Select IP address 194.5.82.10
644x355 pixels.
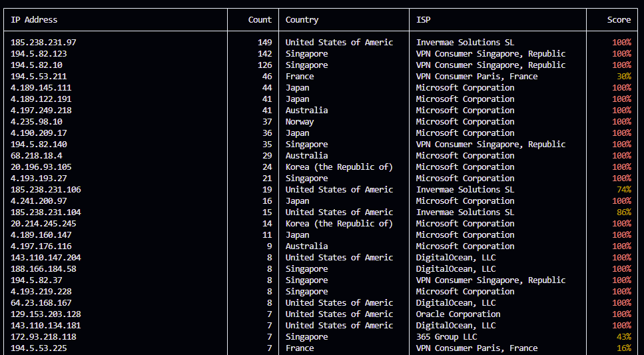pyautogui.click(x=37, y=65)
